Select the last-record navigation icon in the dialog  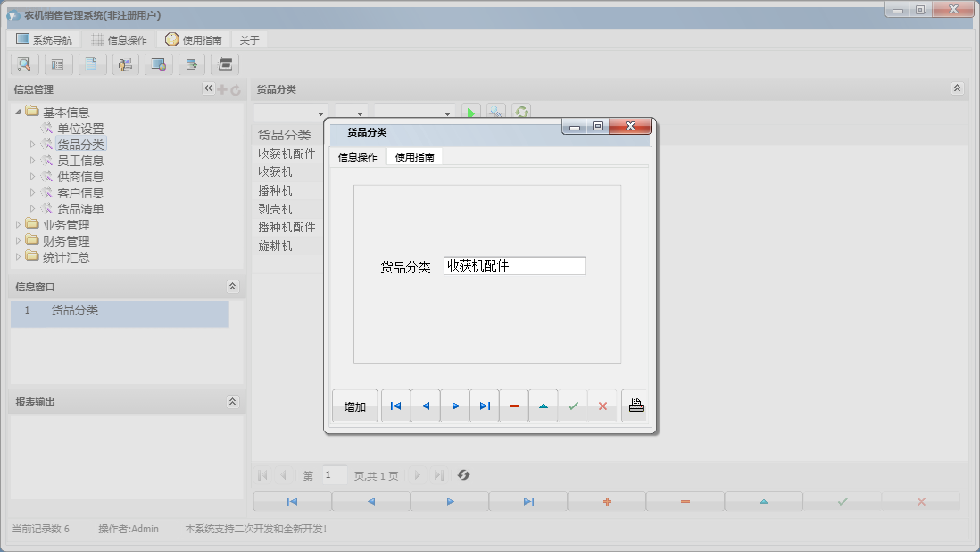485,405
